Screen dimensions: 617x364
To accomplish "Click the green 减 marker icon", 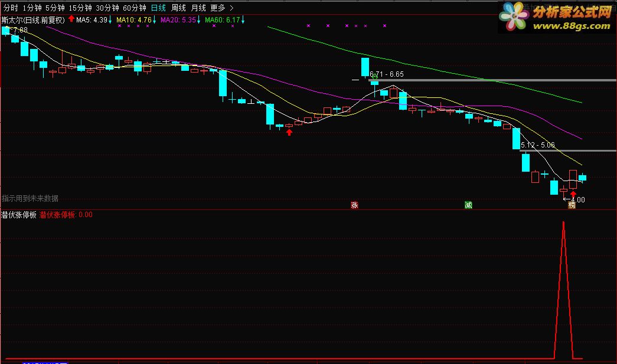I will [468, 205].
